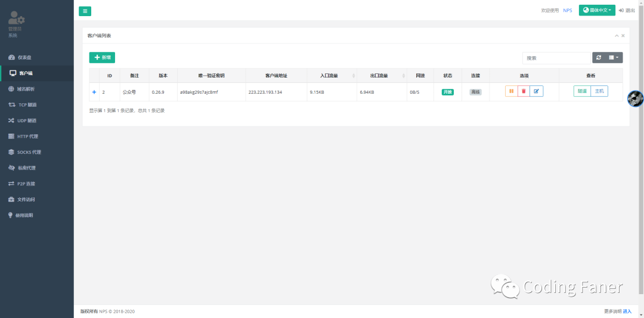Open the P2P 连接 sidebar item
Image resolution: width=644 pixels, height=318 pixels.
click(x=37, y=184)
